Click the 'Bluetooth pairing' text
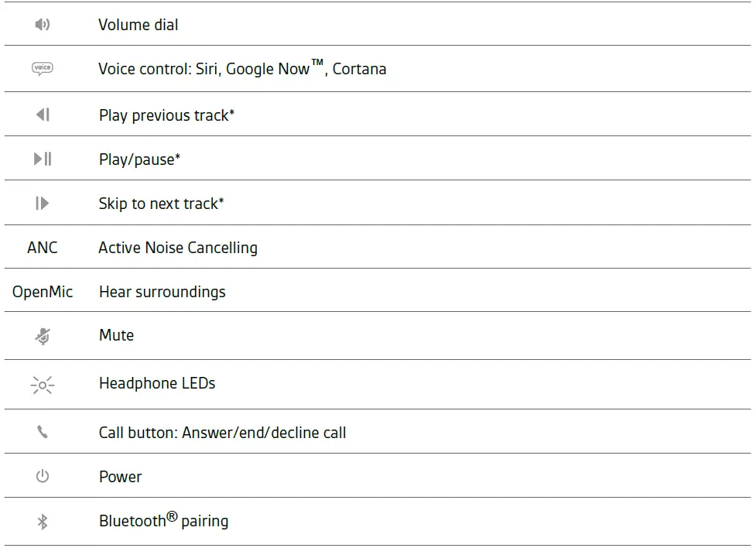The height and width of the screenshot is (548, 756). pos(163,521)
